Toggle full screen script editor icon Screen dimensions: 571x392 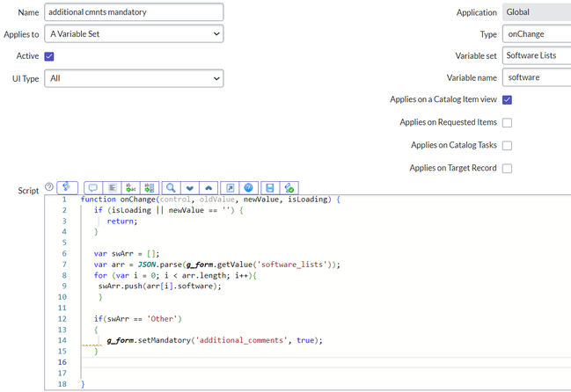(230, 187)
